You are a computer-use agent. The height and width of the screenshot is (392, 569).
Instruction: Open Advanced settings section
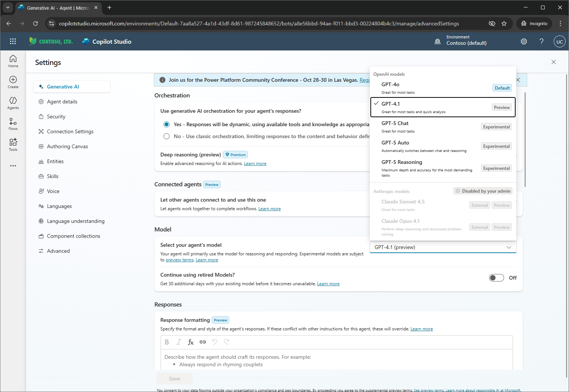pyautogui.click(x=72, y=251)
